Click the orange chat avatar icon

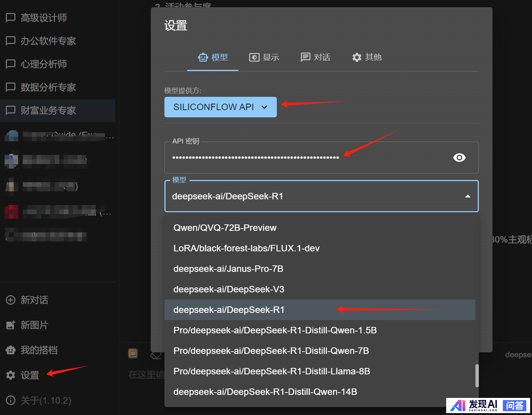pyautogui.click(x=133, y=353)
